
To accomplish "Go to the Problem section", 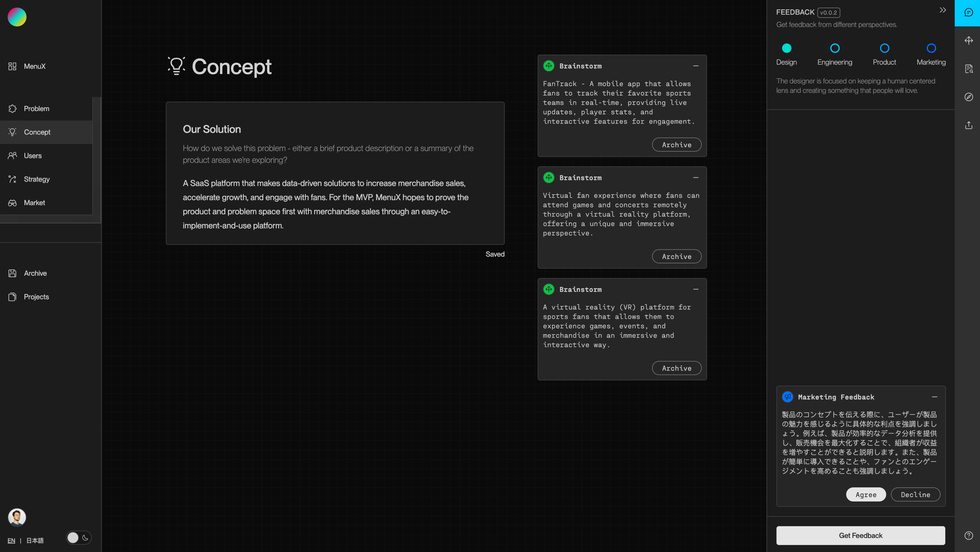I will click(46, 109).
